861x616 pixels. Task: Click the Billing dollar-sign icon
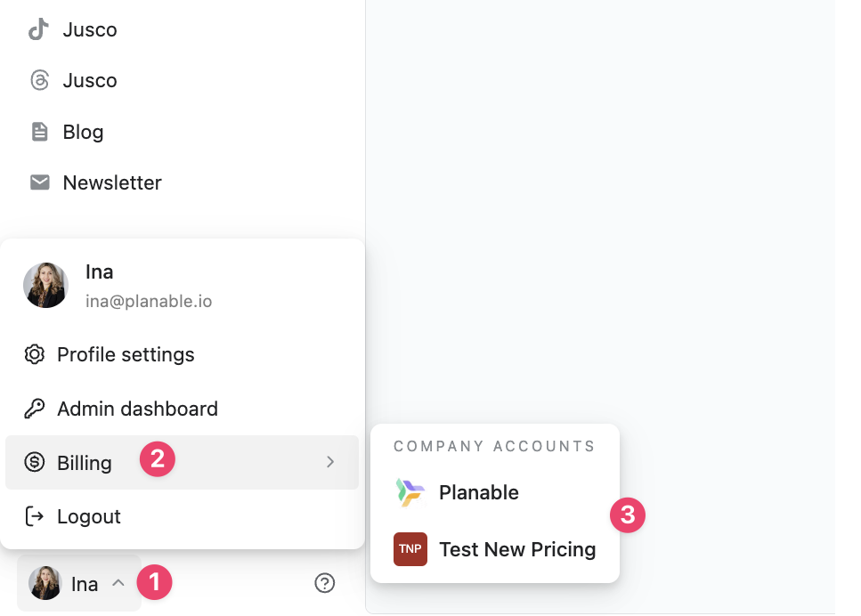tap(35, 463)
